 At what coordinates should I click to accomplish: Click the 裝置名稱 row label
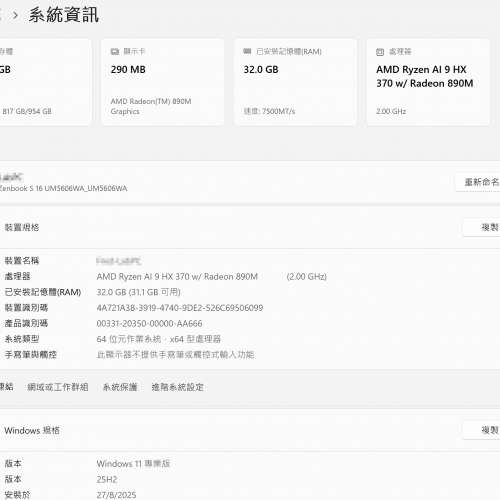coord(22,261)
